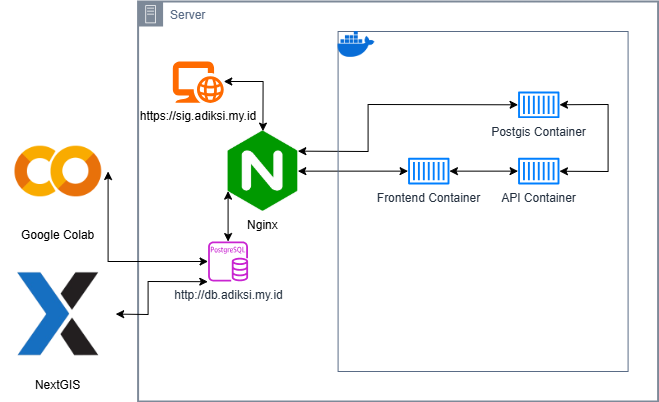Viewport: 659px width, 402px height.
Task: Select the NextGIS blue X logo
Action: click(58, 313)
